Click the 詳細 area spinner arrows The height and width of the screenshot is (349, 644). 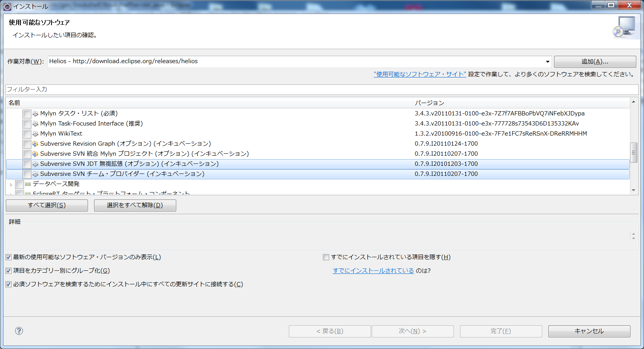tap(634, 236)
